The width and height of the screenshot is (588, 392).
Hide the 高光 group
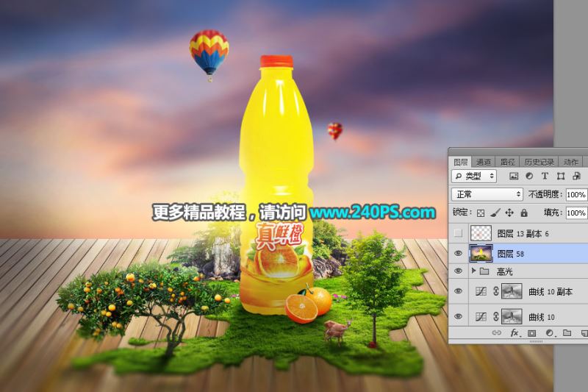coord(458,271)
